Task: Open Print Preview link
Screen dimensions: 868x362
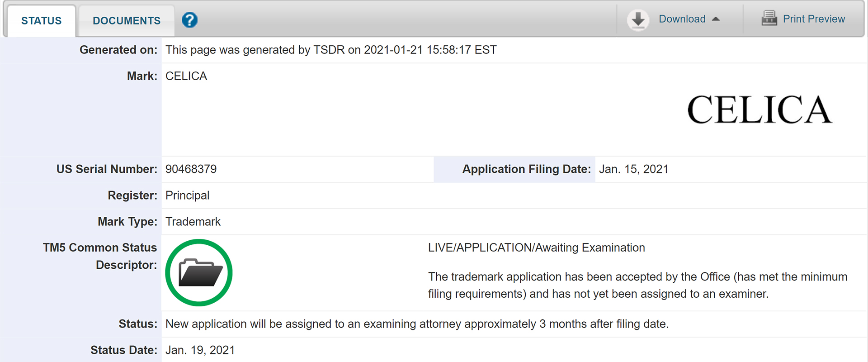Action: (x=814, y=19)
